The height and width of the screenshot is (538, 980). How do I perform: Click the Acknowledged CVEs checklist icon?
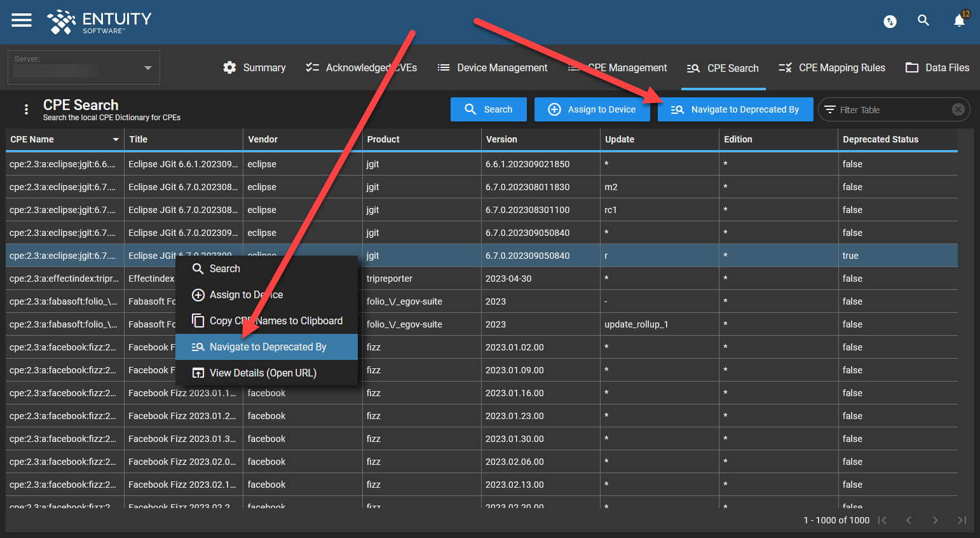[312, 67]
